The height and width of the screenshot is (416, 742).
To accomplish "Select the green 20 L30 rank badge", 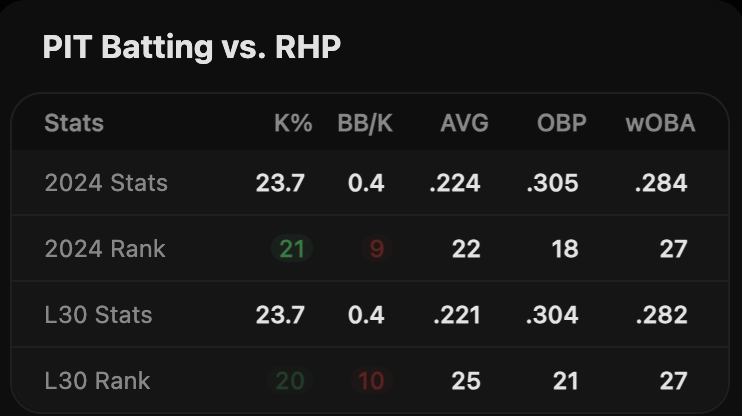I will 291,381.
